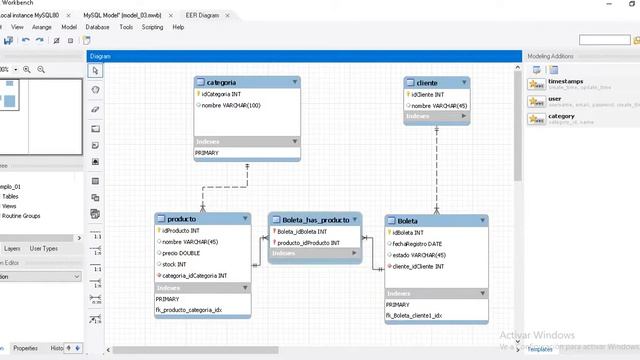
Task: Select the image insert tool
Action: [95, 162]
